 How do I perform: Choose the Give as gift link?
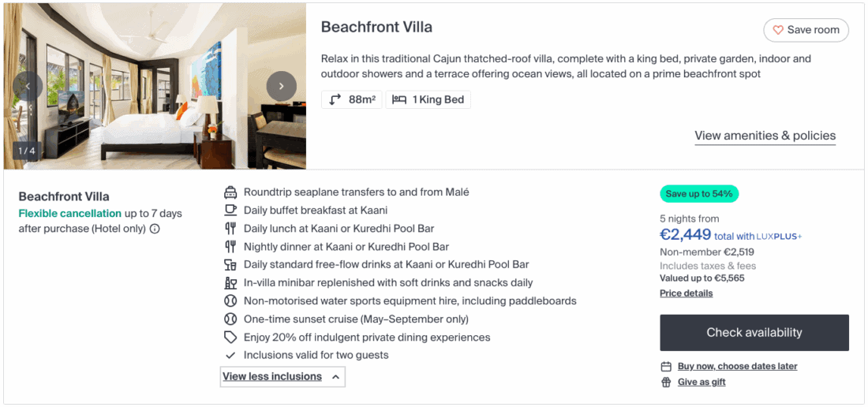coord(701,383)
